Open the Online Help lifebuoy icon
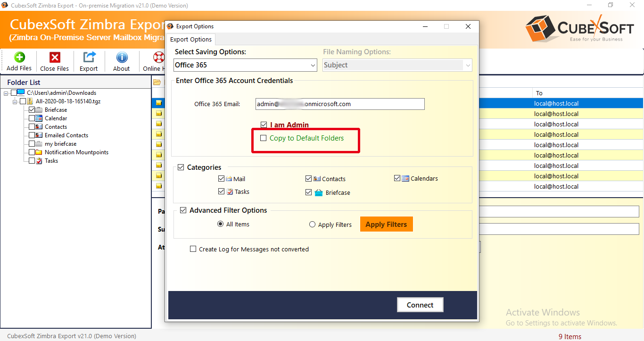 [x=159, y=57]
